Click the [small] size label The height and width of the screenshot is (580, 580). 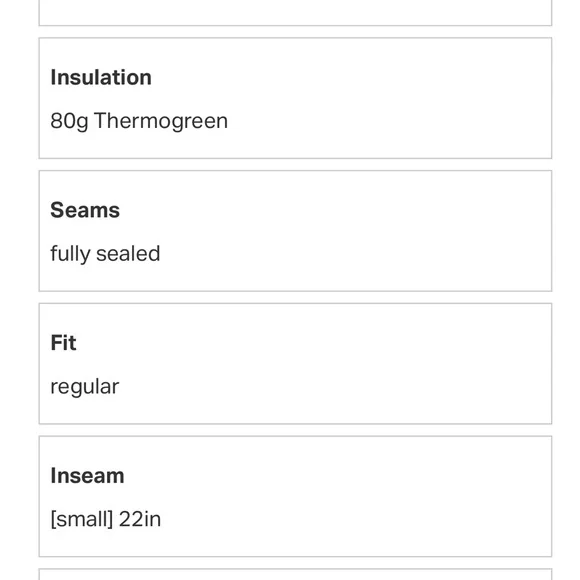[82, 519]
